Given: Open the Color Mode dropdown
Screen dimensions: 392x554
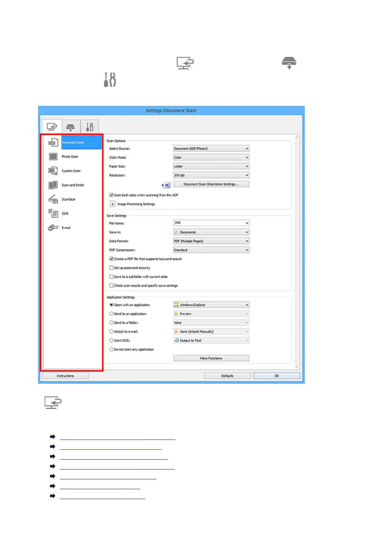Looking at the screenshot, I should click(211, 158).
